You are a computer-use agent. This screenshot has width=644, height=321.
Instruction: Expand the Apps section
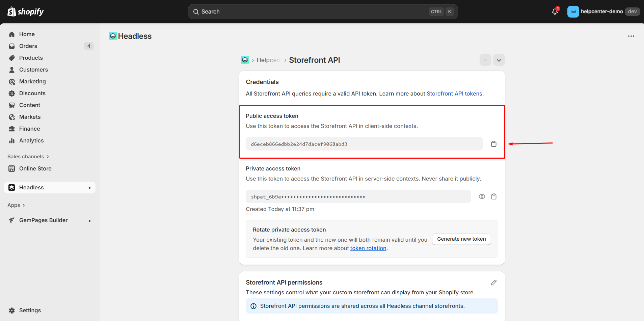16,205
